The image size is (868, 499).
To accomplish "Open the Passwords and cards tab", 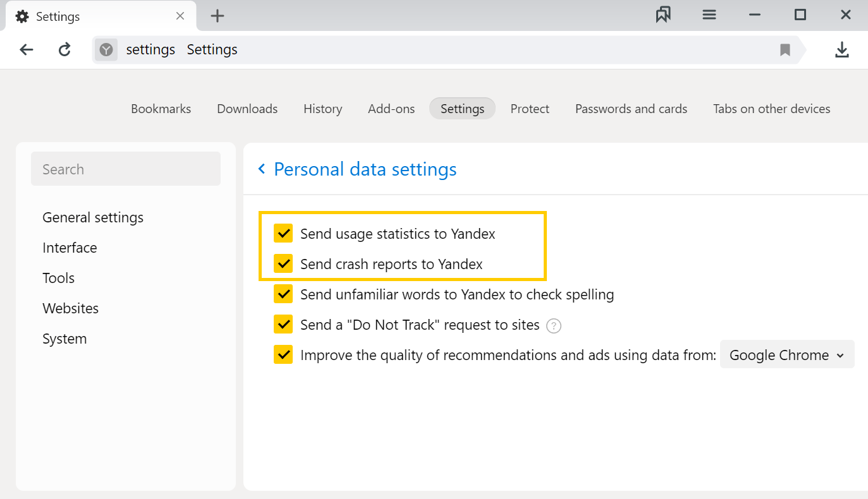I will pos(631,109).
